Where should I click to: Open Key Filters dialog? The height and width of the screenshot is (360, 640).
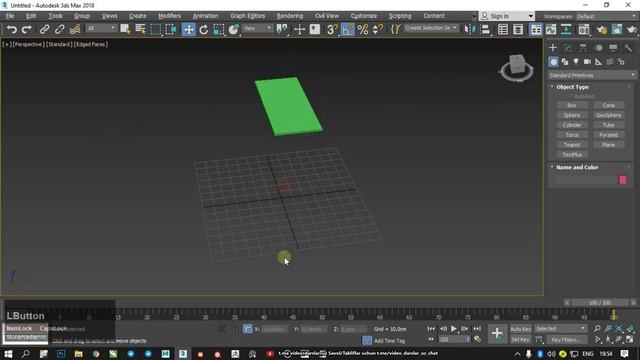566,340
